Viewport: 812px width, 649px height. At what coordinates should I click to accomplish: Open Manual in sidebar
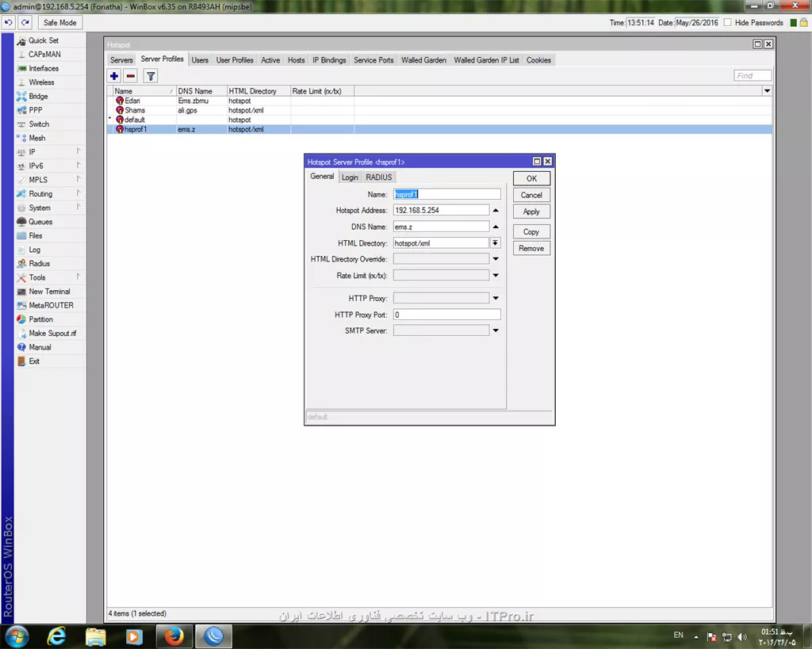(x=40, y=347)
